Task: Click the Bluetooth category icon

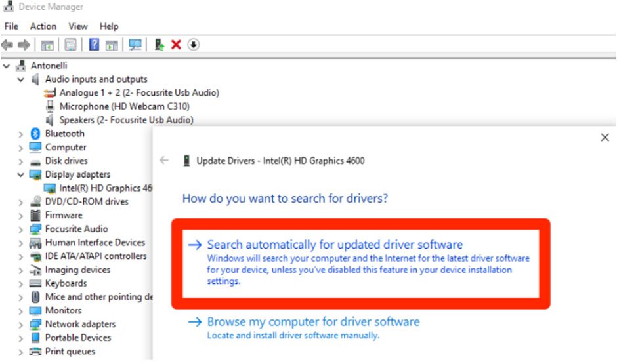Action: pyautogui.click(x=35, y=134)
